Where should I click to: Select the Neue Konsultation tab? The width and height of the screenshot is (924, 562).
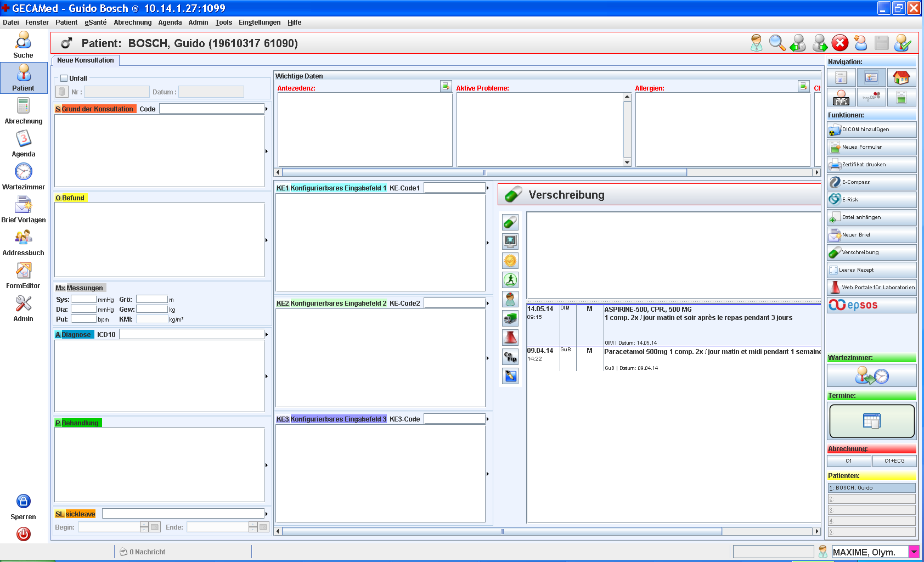point(86,60)
